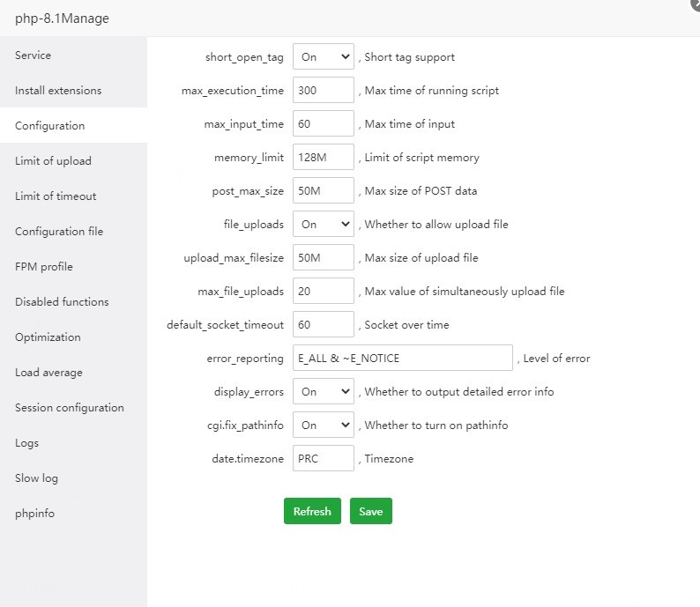
Task: Show the Slow log page
Action: click(x=36, y=478)
